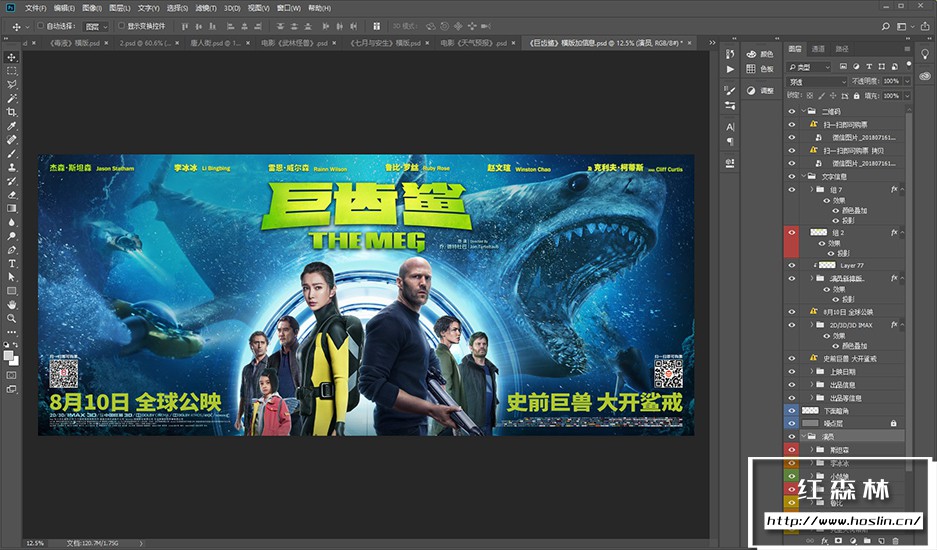Select the Move tool in the toolbox
This screenshot has width=937, height=550.
[11, 57]
